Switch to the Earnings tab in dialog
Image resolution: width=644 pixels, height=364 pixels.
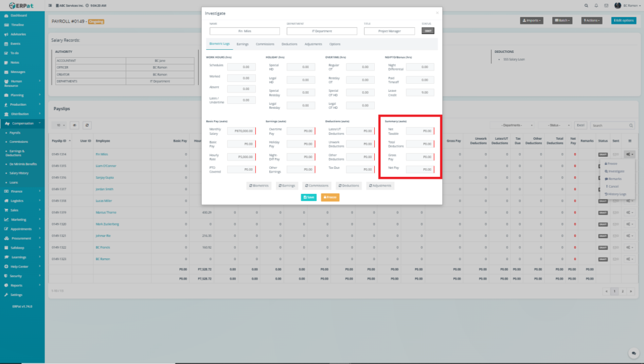[x=242, y=44]
